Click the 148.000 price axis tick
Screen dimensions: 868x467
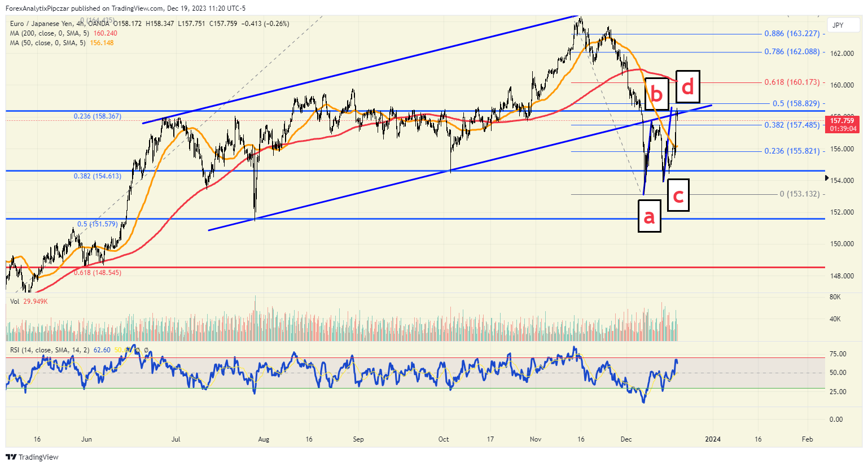coord(842,276)
